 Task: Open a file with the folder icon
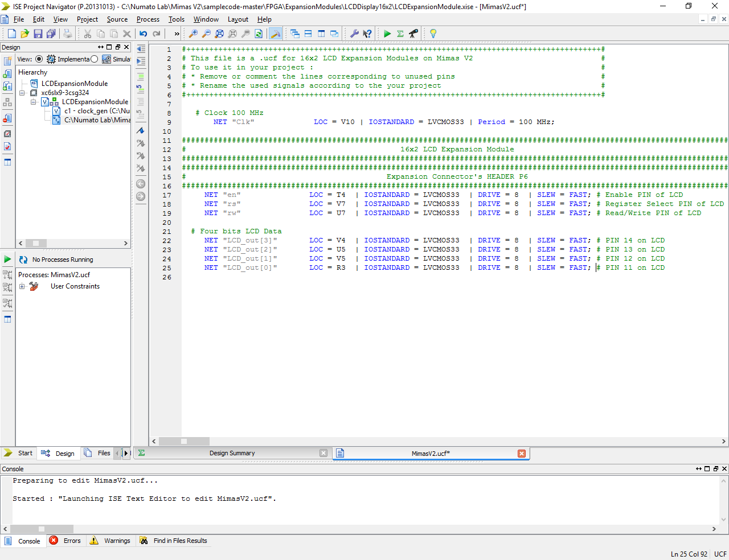click(x=24, y=34)
